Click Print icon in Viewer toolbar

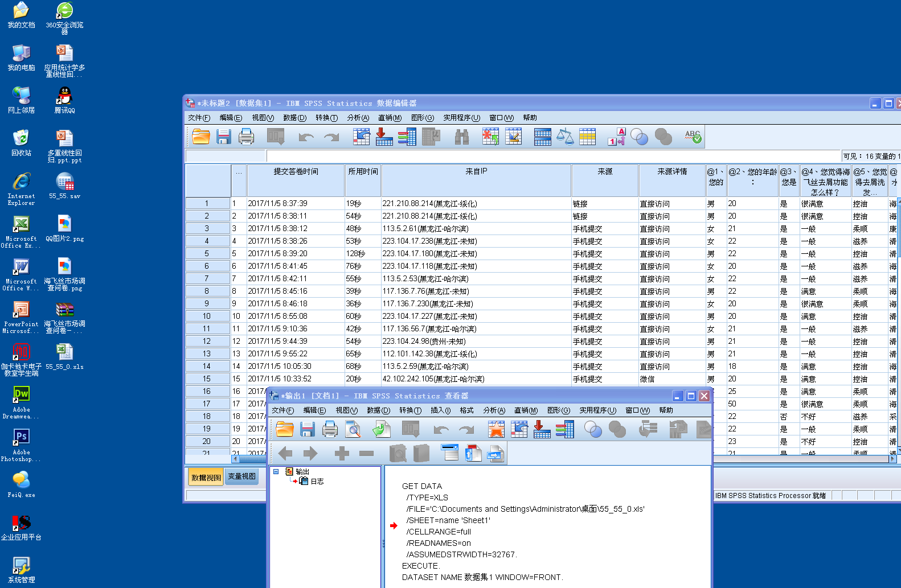(330, 429)
